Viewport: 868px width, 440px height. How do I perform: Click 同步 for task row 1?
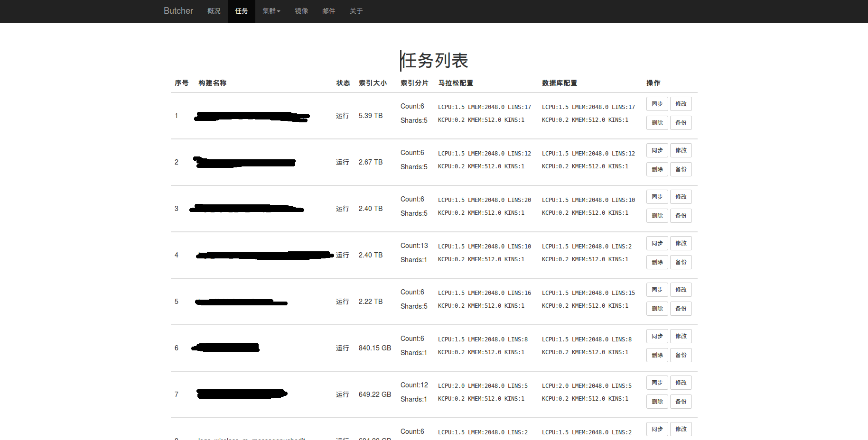pos(657,104)
